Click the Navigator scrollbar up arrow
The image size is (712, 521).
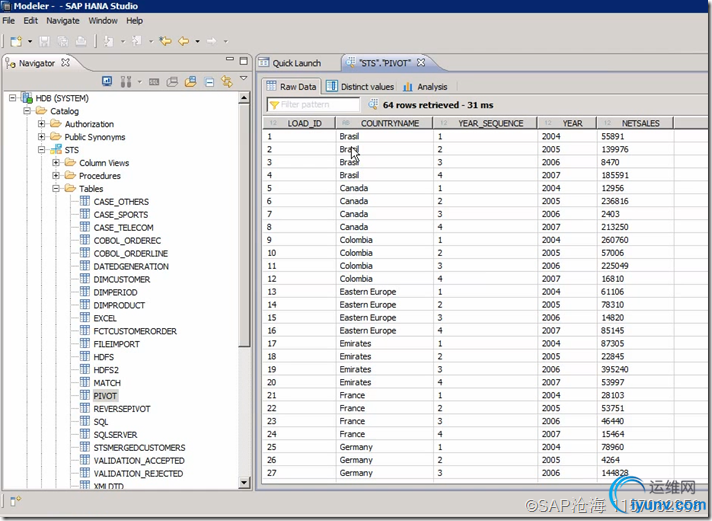[x=244, y=98]
